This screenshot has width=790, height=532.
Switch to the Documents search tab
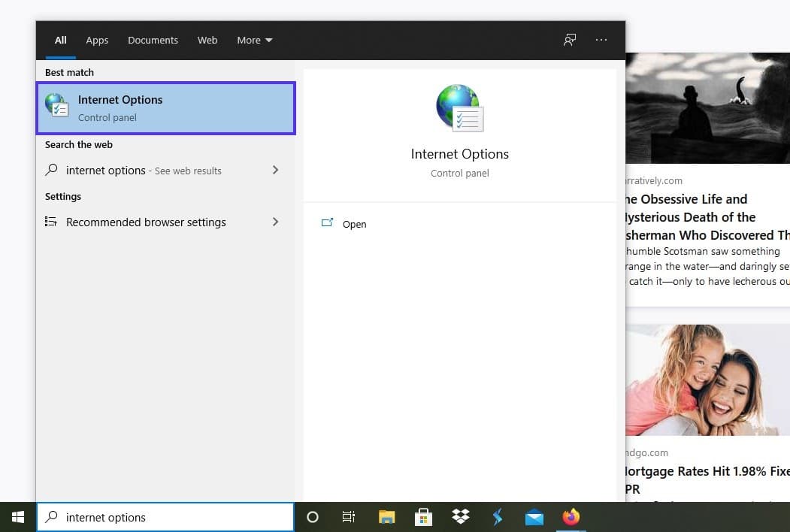153,40
